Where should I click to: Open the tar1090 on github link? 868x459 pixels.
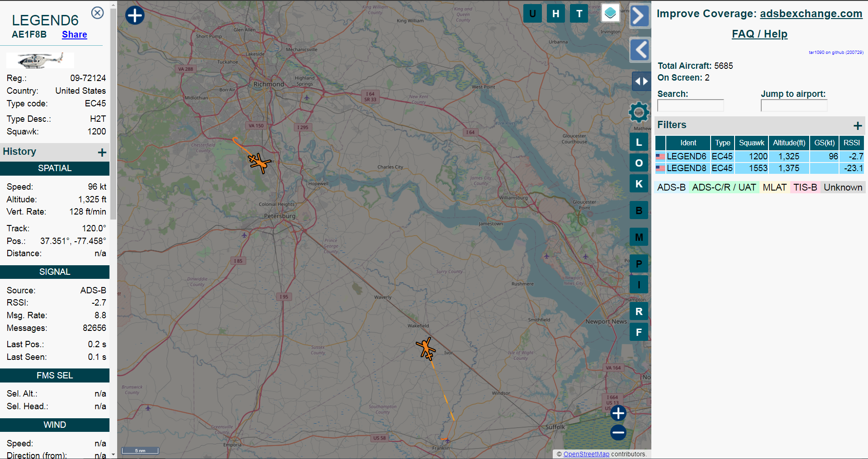click(x=836, y=53)
